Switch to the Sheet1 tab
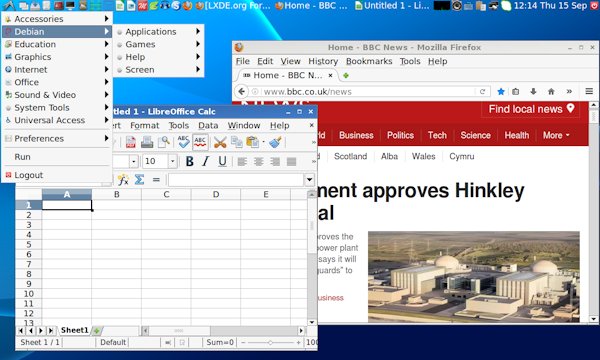The image size is (600, 360). (74, 330)
